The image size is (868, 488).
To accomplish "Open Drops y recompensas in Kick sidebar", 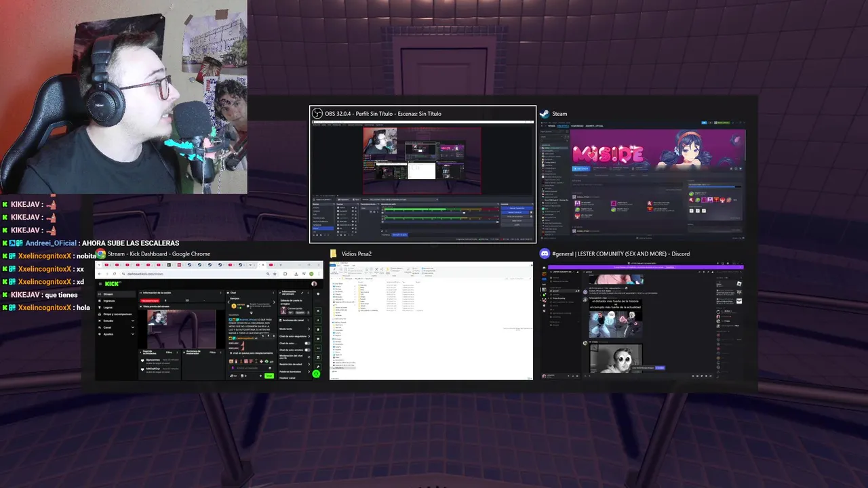I will (116, 314).
